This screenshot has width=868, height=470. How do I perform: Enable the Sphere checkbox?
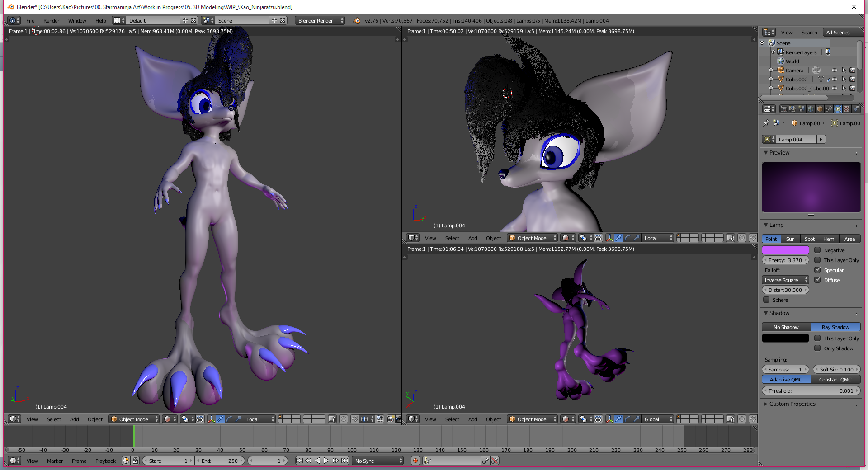766,300
